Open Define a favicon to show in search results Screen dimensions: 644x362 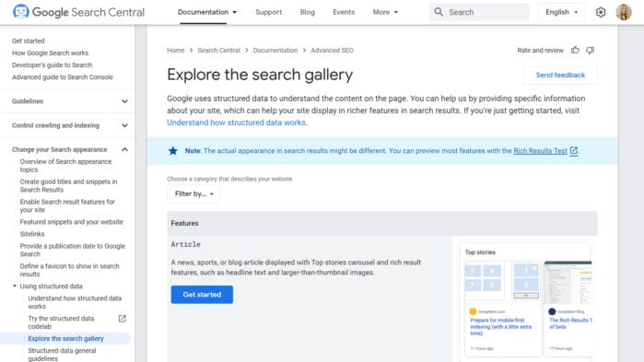pos(69,270)
